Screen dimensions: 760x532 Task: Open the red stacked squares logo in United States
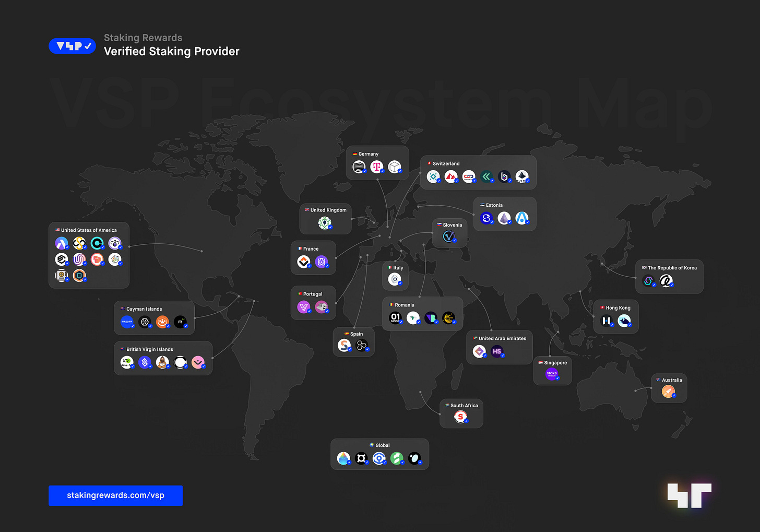point(97,259)
